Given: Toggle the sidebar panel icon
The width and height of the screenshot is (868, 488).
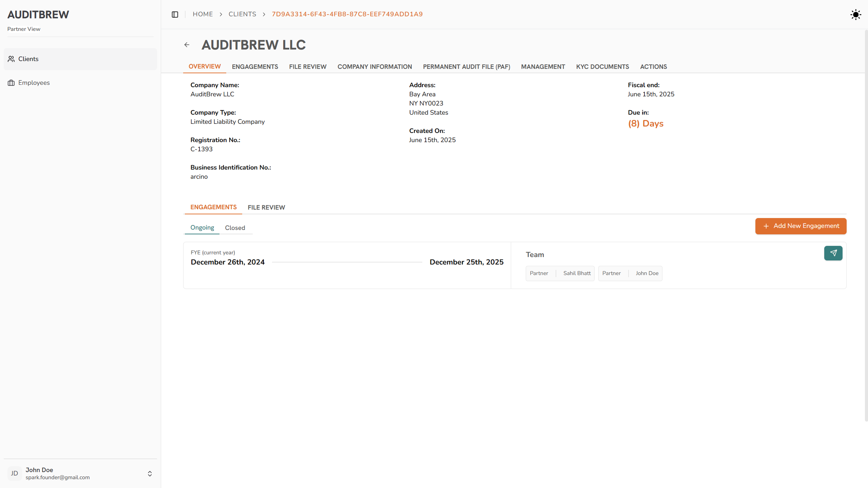Looking at the screenshot, I should [x=175, y=14].
